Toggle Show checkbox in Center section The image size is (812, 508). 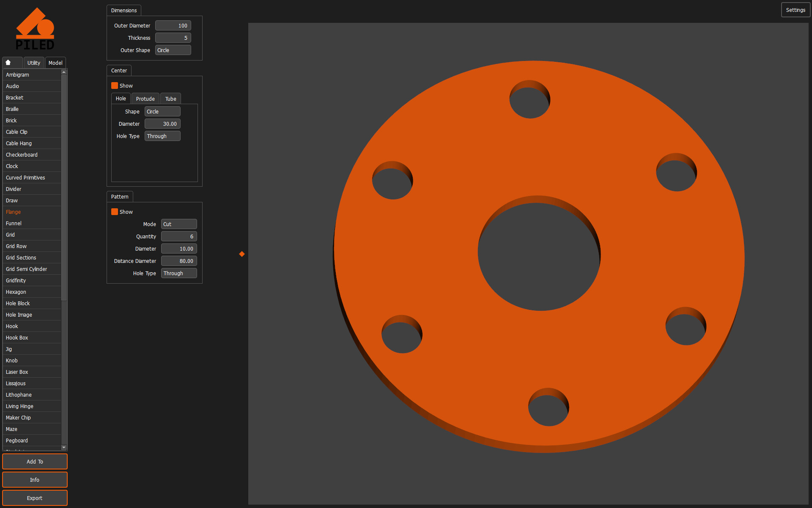(115, 86)
